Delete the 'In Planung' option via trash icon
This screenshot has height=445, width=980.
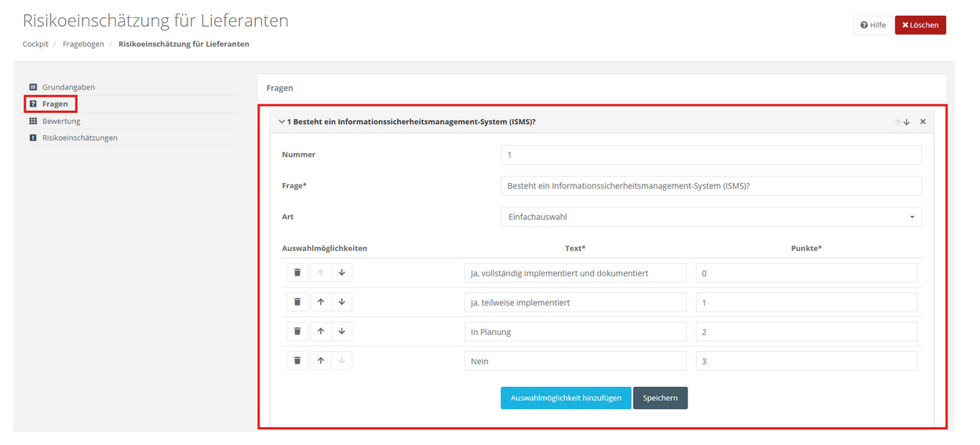tap(297, 331)
